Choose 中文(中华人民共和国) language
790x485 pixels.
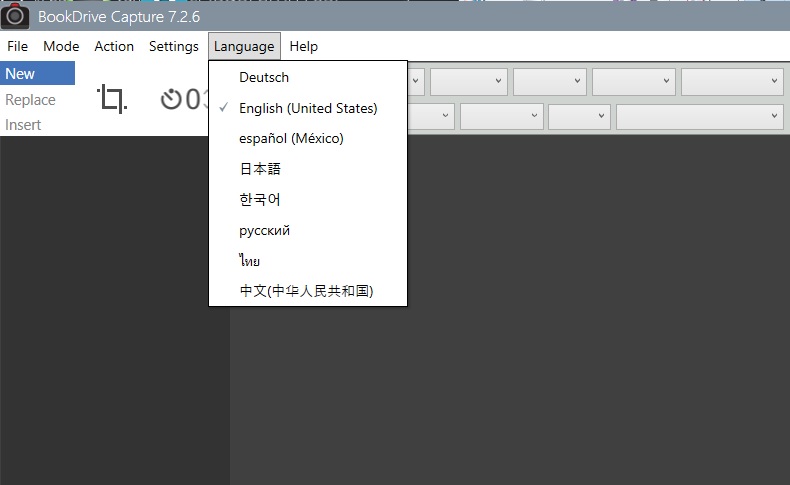[x=308, y=291]
